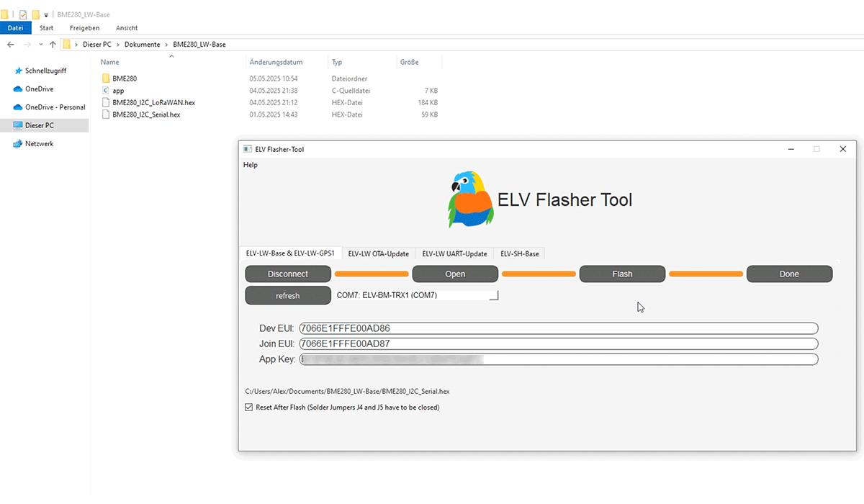Image resolution: width=864 pixels, height=504 pixels.
Task: Click BME280_LW-Base in the address path
Action: click(199, 45)
